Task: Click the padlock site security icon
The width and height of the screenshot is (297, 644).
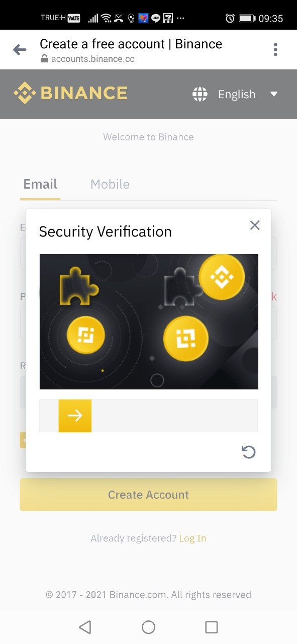Action: 44,59
